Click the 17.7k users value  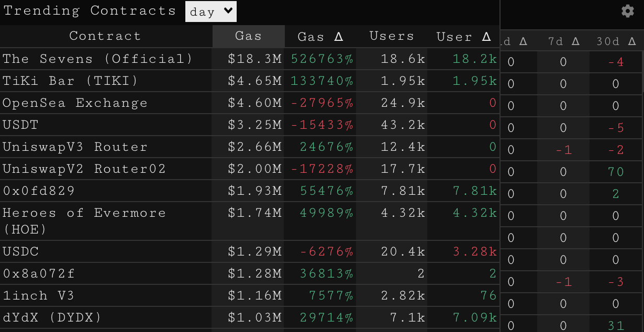[x=403, y=169]
